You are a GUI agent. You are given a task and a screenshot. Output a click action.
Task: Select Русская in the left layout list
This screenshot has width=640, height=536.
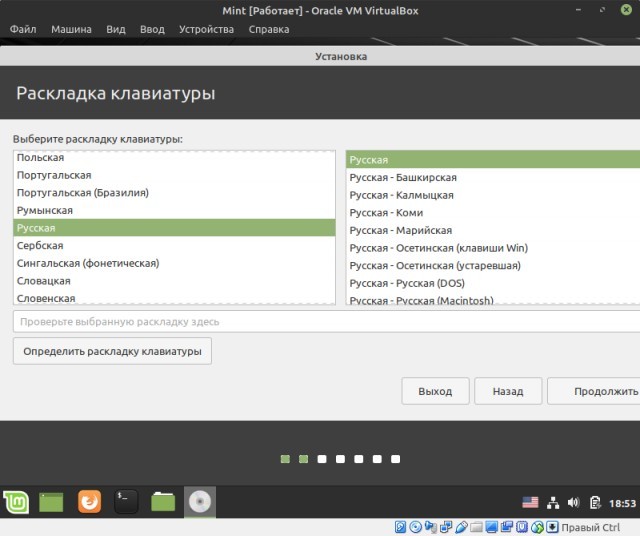(x=174, y=228)
